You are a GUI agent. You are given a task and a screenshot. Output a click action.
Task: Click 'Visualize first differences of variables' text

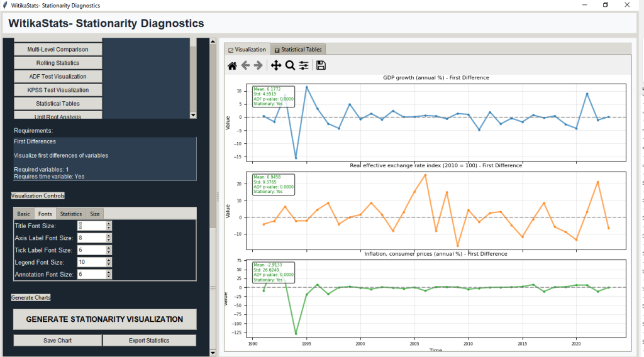pos(61,155)
